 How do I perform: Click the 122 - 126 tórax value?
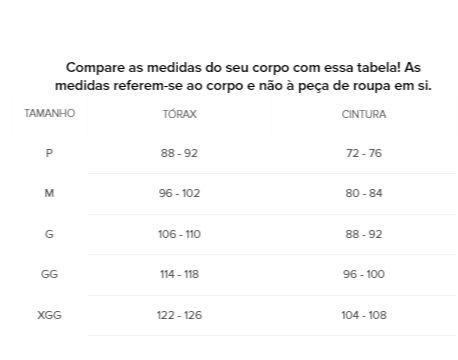[x=179, y=315]
